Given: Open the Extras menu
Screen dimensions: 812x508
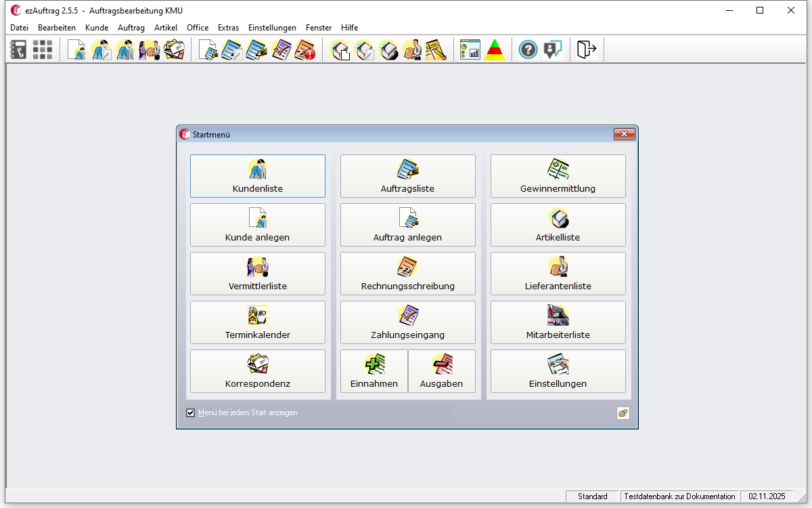Looking at the screenshot, I should 229,28.
